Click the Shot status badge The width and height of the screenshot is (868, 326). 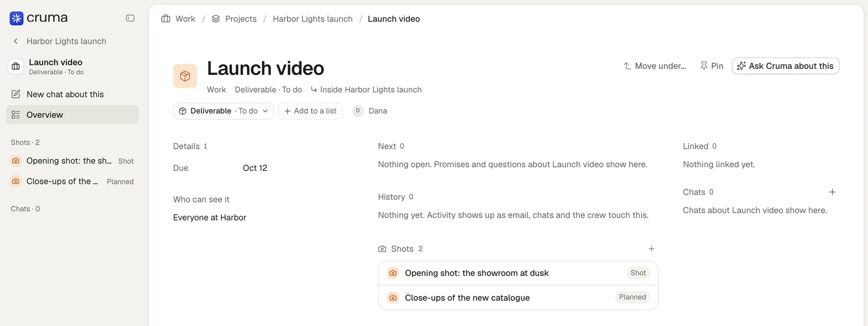tap(638, 273)
